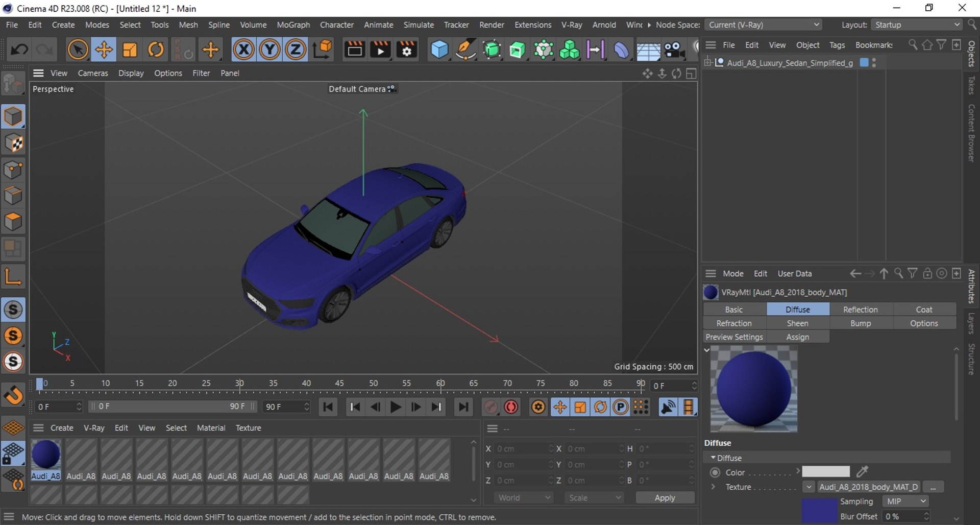The height and width of the screenshot is (525, 980).
Task: Toggle Audi_A8 object visibility dots
Action: (874, 63)
